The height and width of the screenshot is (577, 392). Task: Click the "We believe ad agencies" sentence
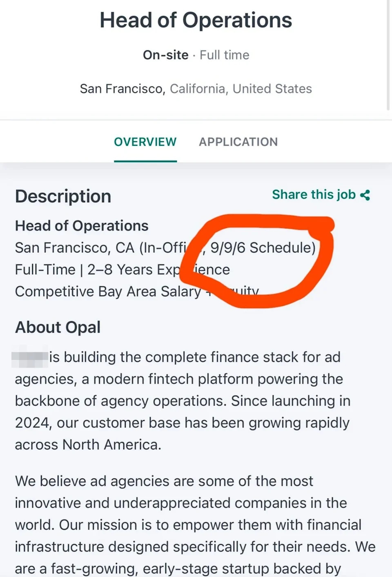(x=164, y=481)
